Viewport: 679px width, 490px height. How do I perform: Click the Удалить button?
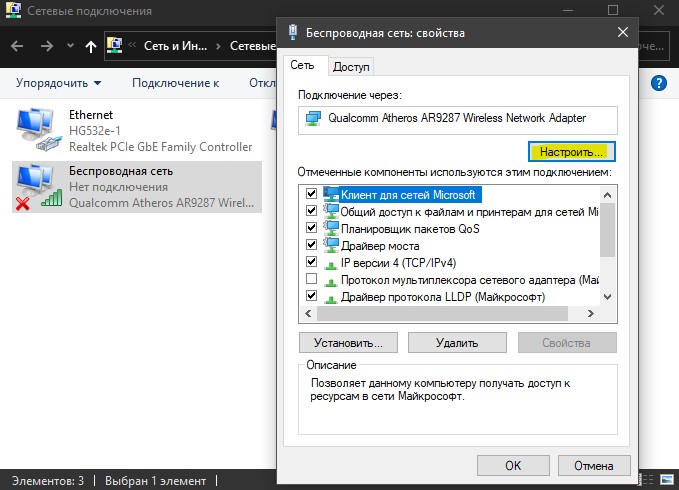tap(457, 343)
